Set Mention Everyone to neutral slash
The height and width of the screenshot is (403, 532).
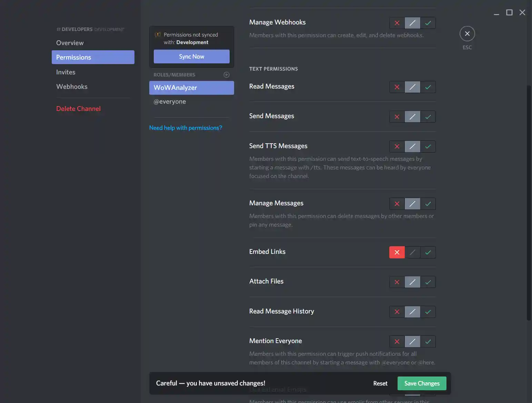pyautogui.click(x=412, y=342)
